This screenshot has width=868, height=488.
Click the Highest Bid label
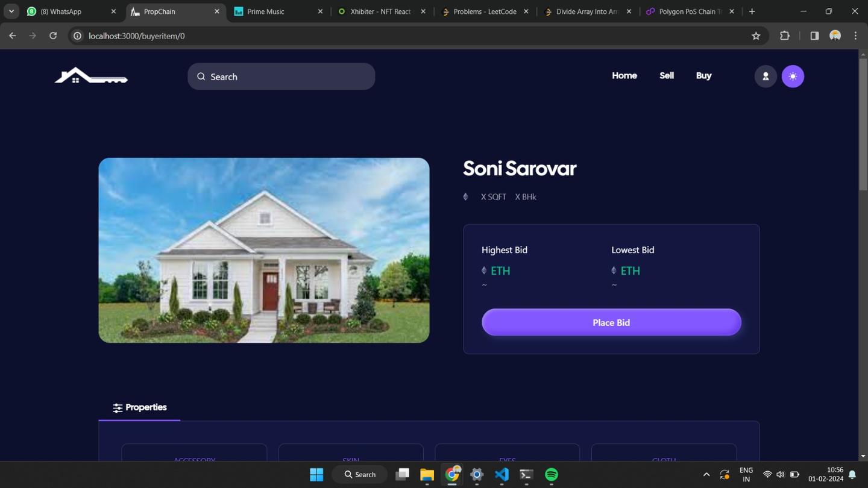(x=505, y=250)
